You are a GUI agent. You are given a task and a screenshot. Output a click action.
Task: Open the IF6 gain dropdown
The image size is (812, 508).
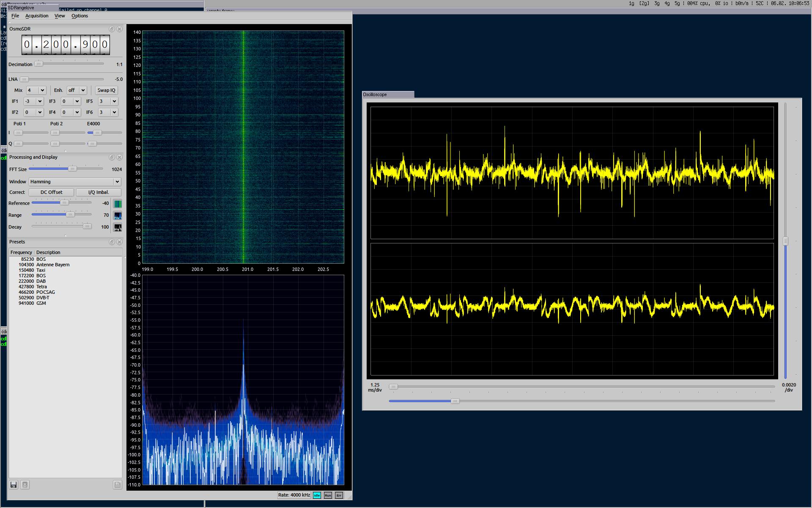108,112
